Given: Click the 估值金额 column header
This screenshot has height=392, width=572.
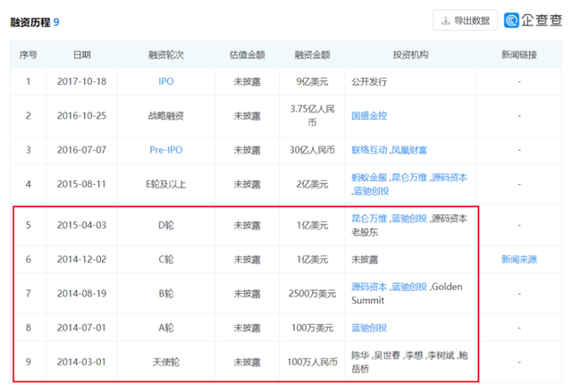Looking at the screenshot, I should click(247, 54).
